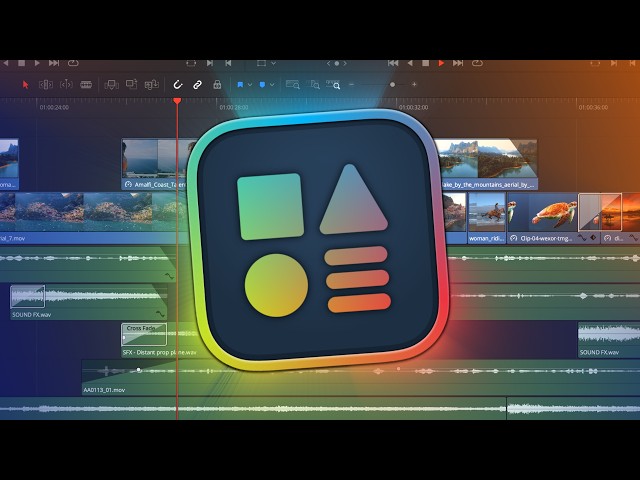The width and height of the screenshot is (640, 480).
Task: Click the Overwrite Clip icon
Action: pos(131,84)
